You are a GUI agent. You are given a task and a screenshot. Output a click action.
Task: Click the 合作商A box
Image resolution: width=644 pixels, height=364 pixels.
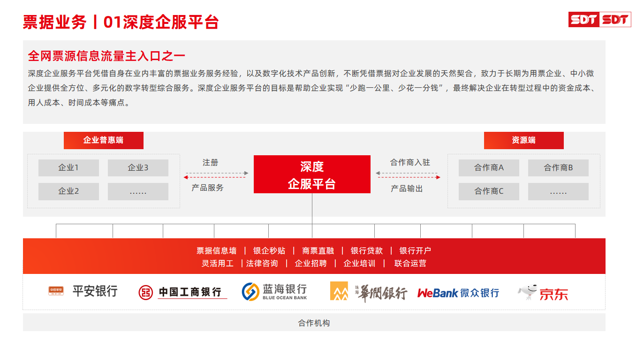tap(489, 168)
